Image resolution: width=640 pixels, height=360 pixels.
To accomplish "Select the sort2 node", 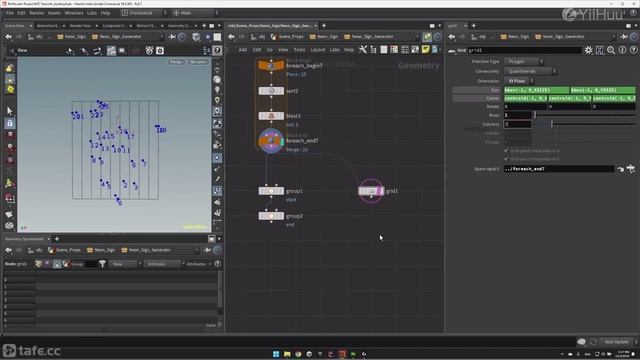I will [271, 91].
